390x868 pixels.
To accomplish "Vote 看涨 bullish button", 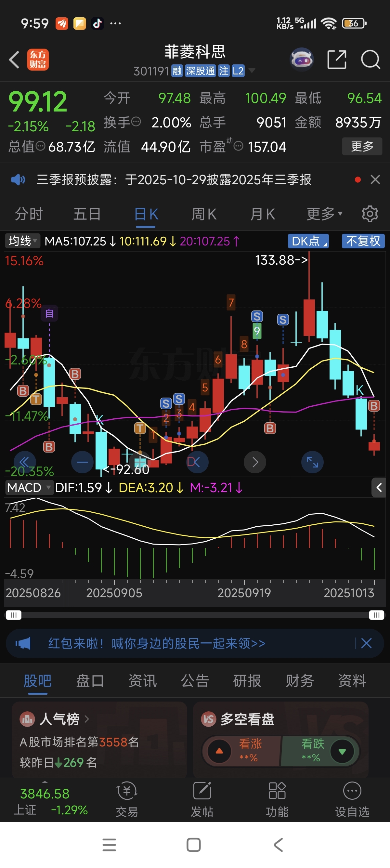I will 241,751.
